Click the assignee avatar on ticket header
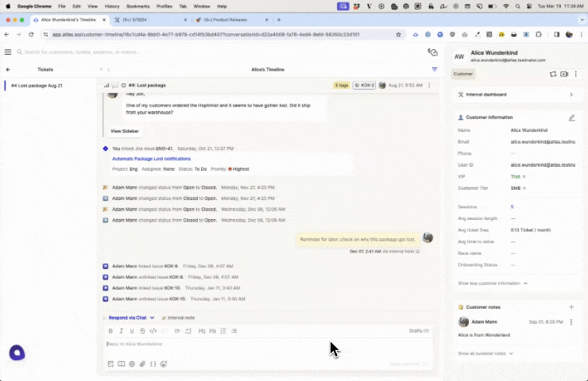Viewport: 588px width, 381px height. [x=382, y=85]
